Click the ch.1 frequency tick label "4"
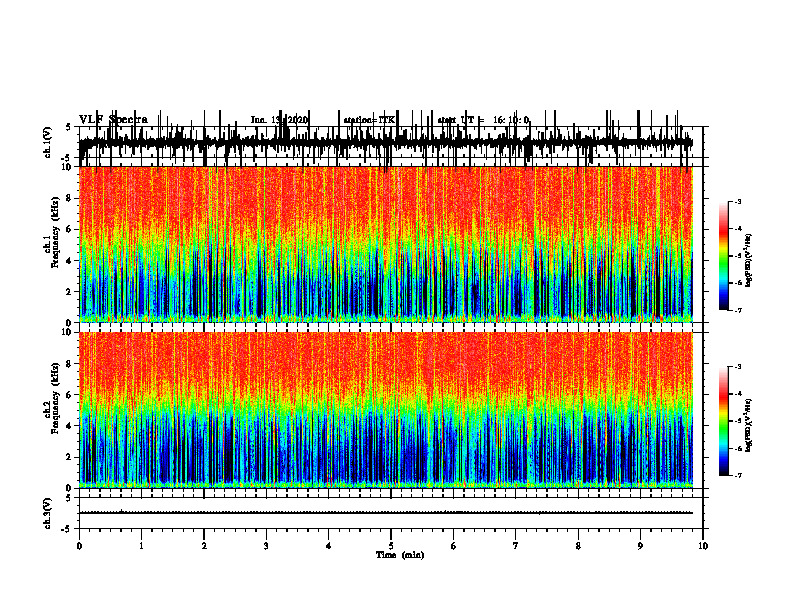792x612 pixels. point(69,261)
